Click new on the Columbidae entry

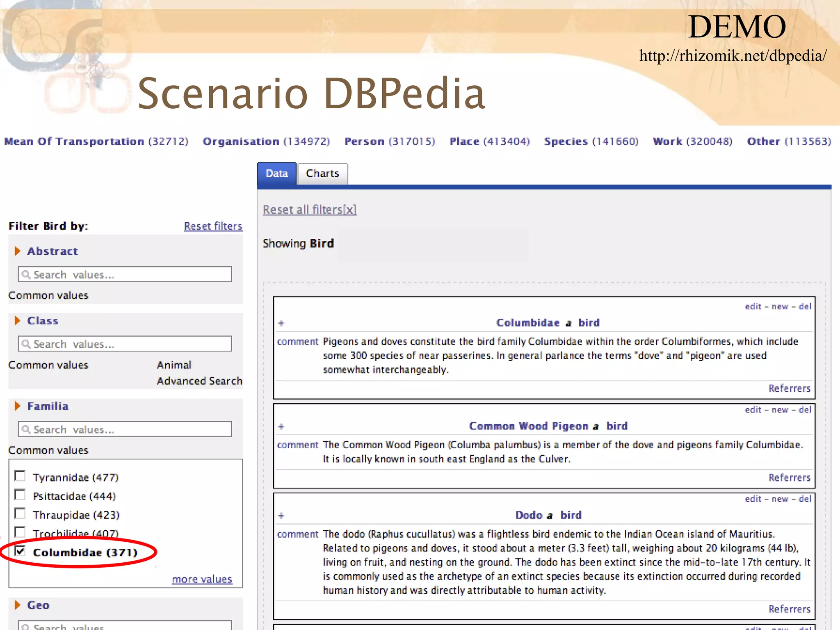click(780, 306)
